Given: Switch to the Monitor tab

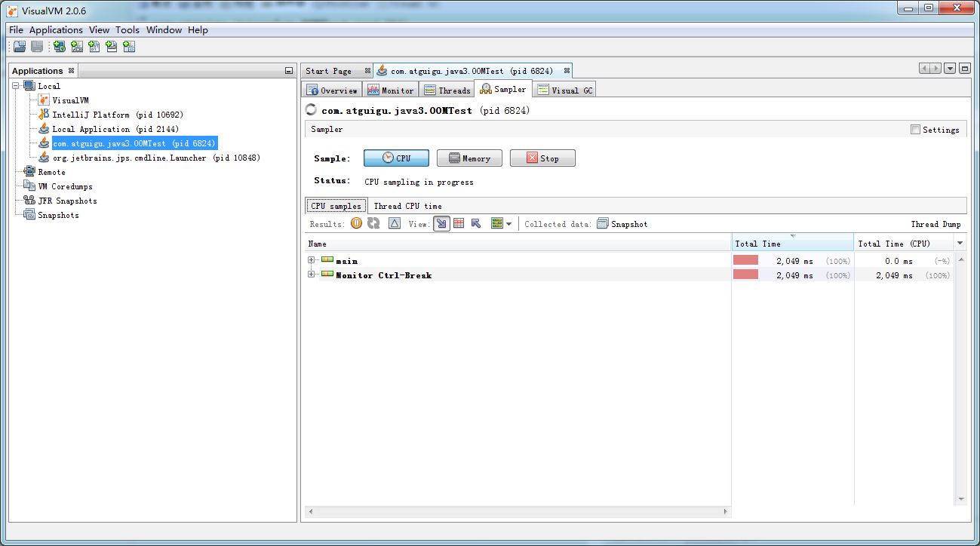Looking at the screenshot, I should pos(391,90).
